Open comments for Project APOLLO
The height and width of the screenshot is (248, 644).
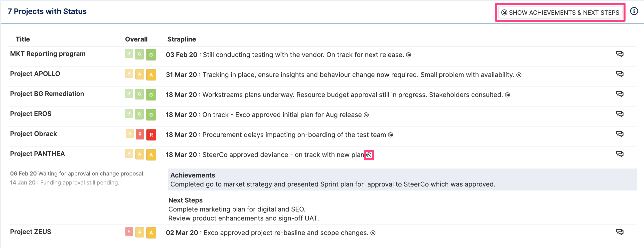(x=620, y=74)
